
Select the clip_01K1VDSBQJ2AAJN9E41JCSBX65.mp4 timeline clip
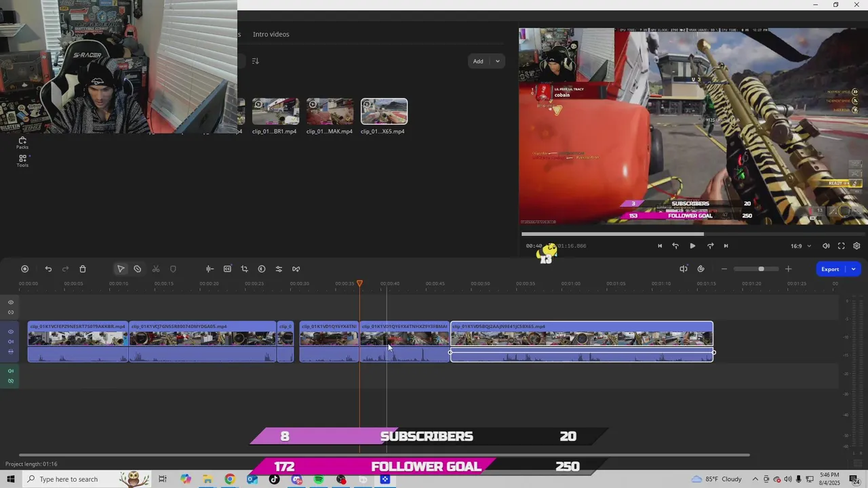(582, 342)
